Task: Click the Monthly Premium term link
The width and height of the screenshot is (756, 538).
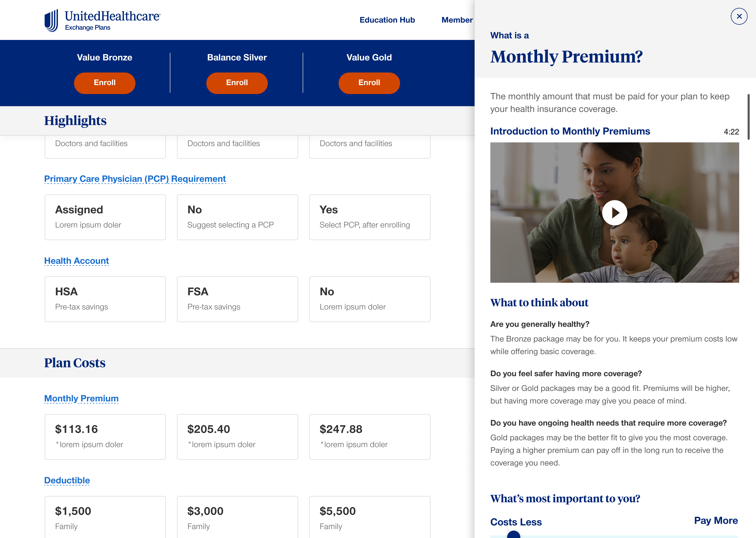Action: [81, 398]
